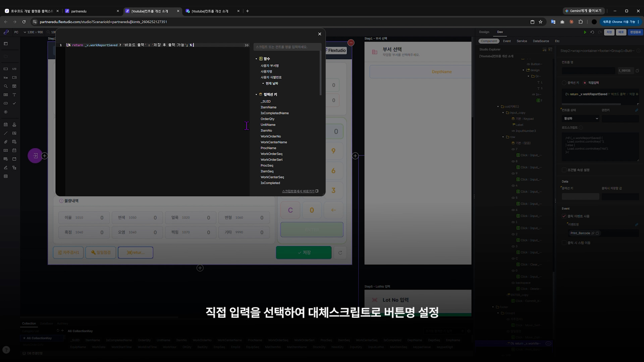Select the WorkOrderNo collection key
644x362 pixels.
pyautogui.click(x=271, y=136)
